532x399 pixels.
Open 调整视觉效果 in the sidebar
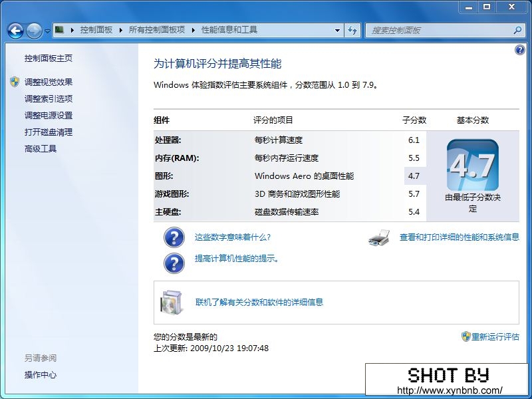click(x=48, y=82)
